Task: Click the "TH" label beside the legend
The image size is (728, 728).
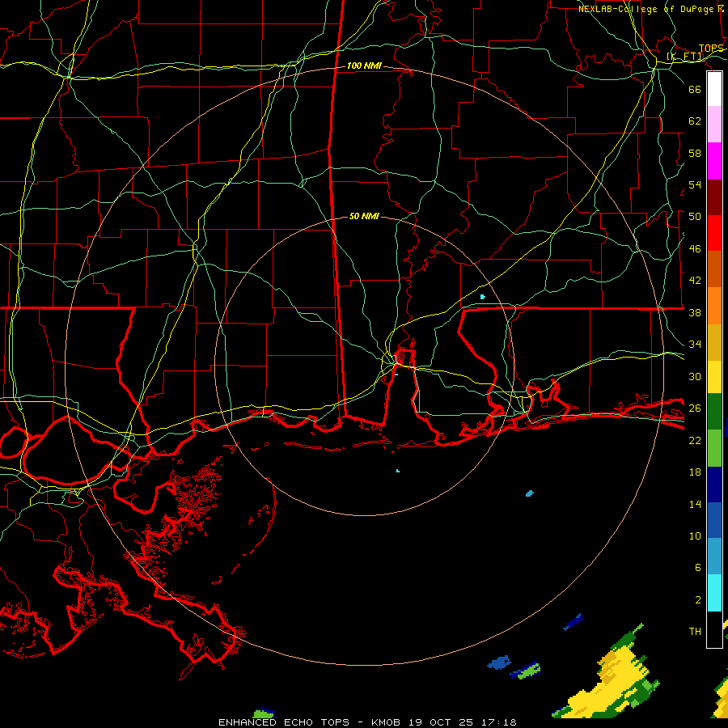Action: point(695,632)
